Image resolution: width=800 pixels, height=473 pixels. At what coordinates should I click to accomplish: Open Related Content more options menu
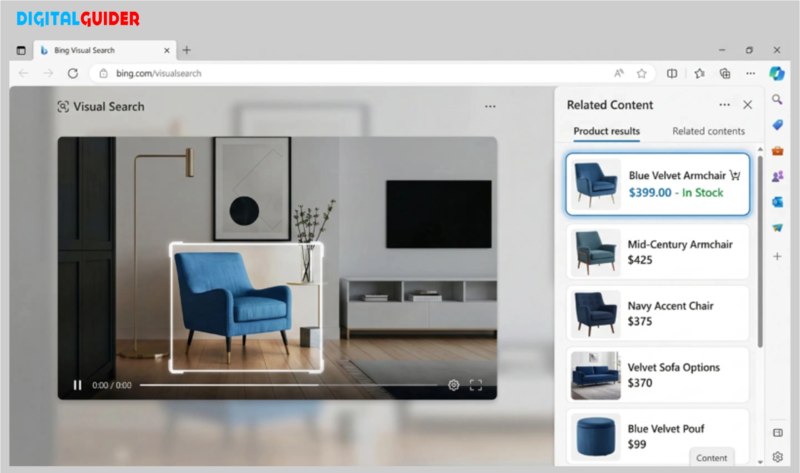coord(724,105)
